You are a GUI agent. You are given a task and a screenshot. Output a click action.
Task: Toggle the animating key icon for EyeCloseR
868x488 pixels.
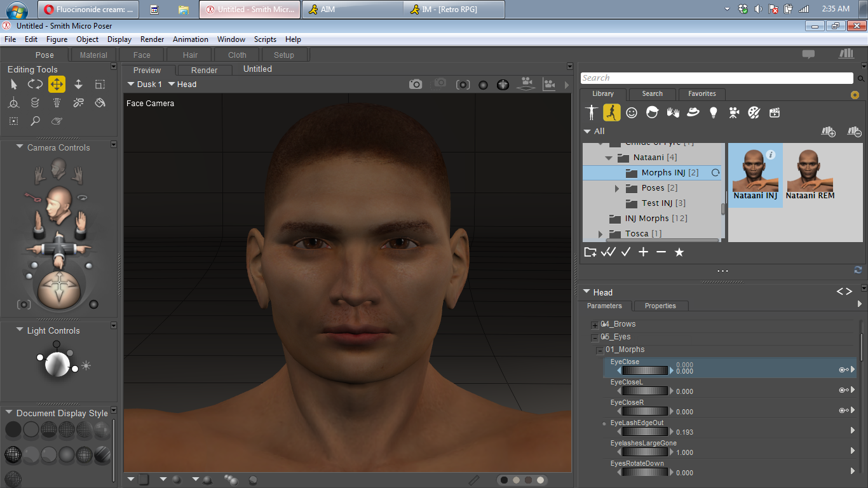[844, 410]
